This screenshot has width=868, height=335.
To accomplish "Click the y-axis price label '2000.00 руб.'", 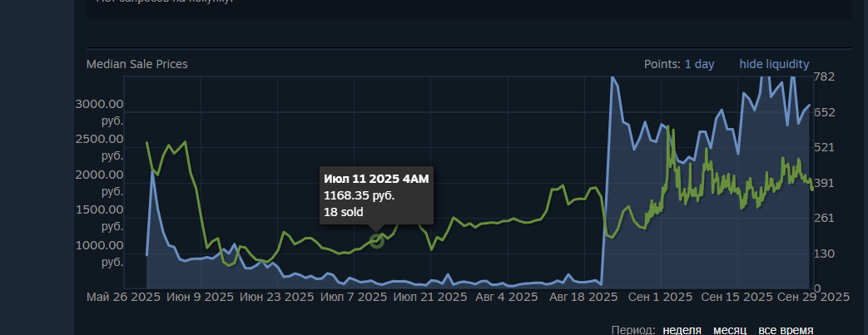I will click(x=100, y=182).
